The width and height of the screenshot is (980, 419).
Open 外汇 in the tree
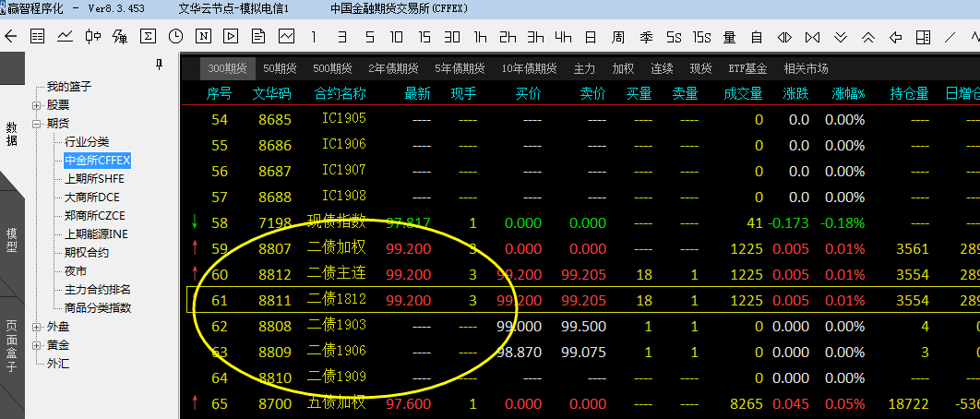[58, 364]
